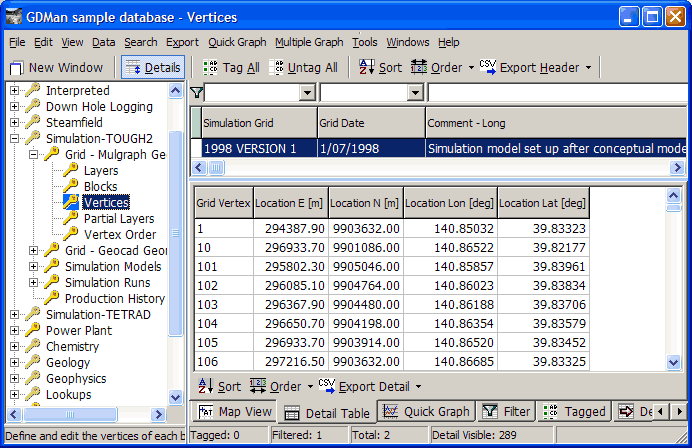
Task: Open the Tools menu
Action: 365,42
